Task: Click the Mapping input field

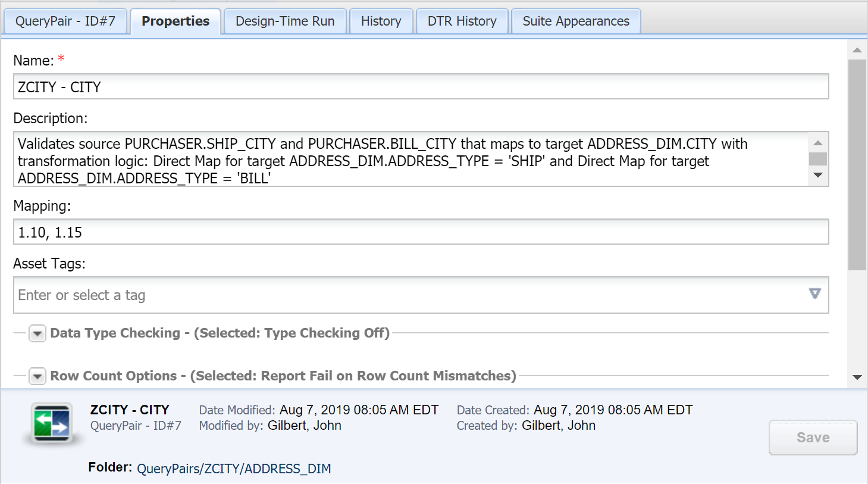Action: tap(421, 232)
